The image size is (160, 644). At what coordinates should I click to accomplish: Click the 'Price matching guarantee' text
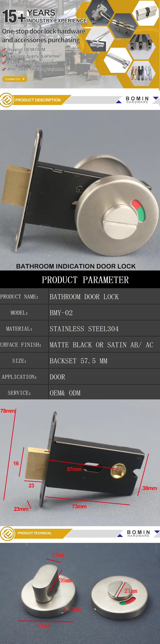(32, 62)
